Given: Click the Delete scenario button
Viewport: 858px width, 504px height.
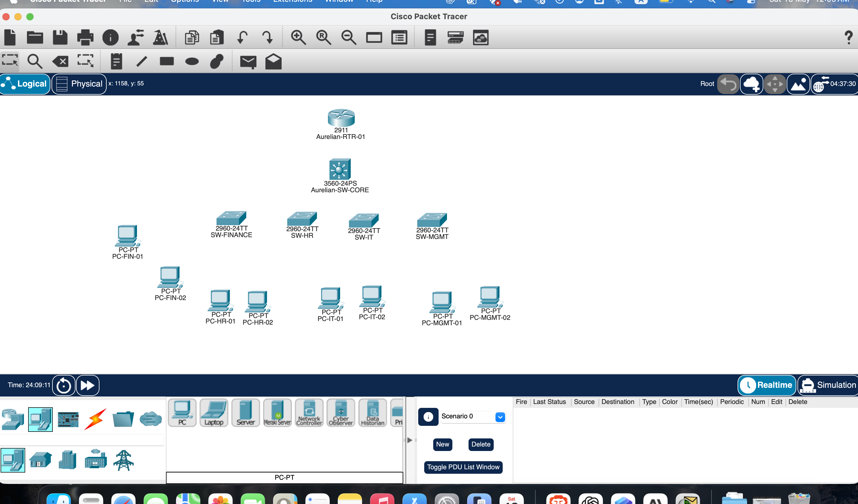Looking at the screenshot, I should [481, 444].
